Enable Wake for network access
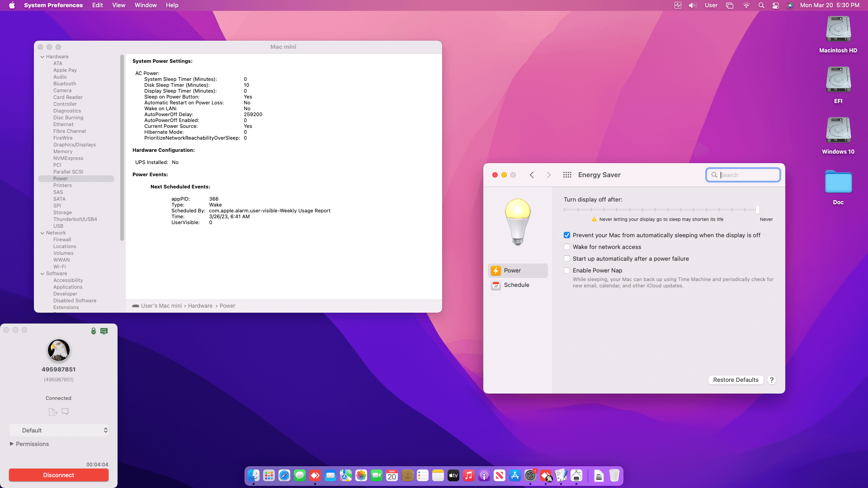 [x=567, y=247]
